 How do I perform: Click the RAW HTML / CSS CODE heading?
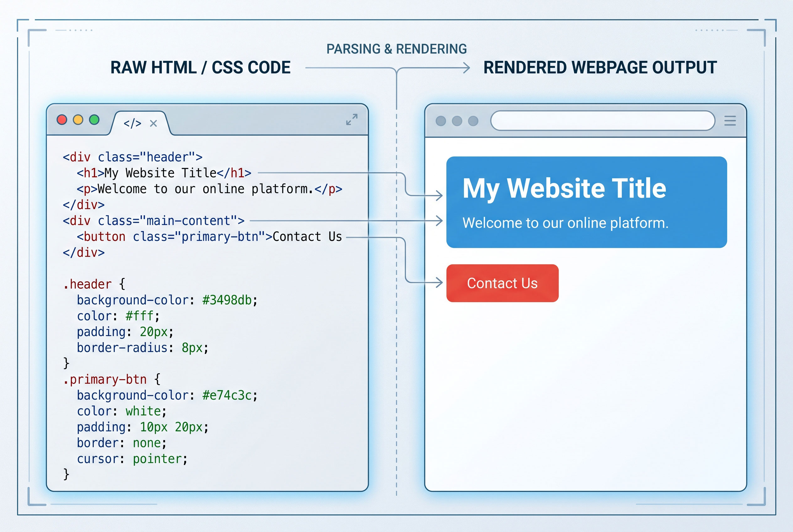[x=200, y=67]
